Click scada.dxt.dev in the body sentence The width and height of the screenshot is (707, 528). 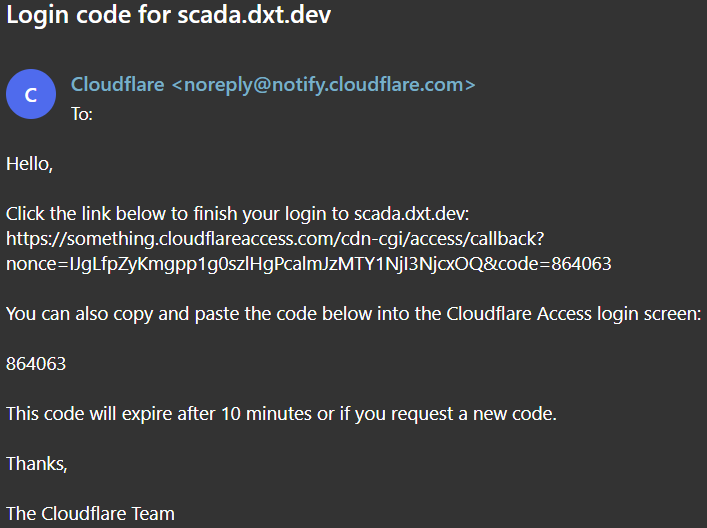[410, 214]
